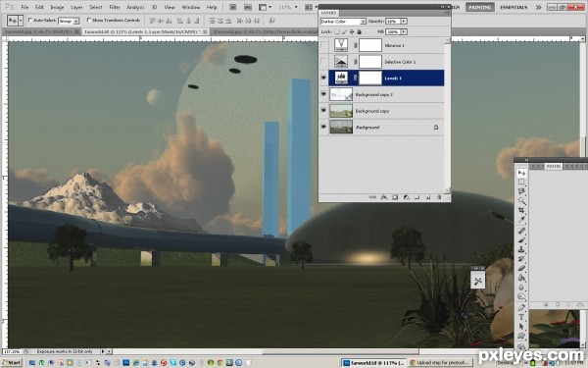Open the Auto-Select Group dropdown
Screen dimensions: 588x368
pyautogui.click(x=69, y=21)
